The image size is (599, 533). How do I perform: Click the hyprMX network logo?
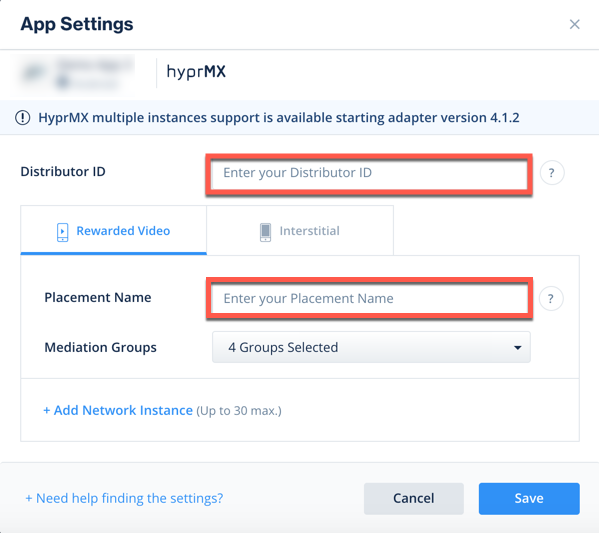196,72
